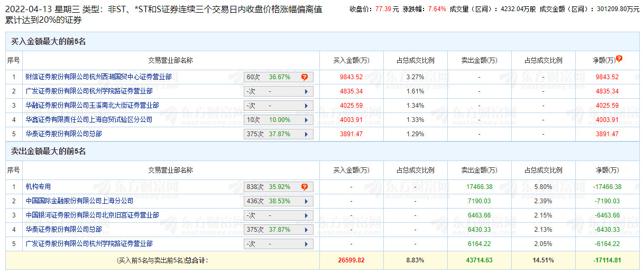Expand arrow for 华泰证券总部 in sell table

pos(306,230)
